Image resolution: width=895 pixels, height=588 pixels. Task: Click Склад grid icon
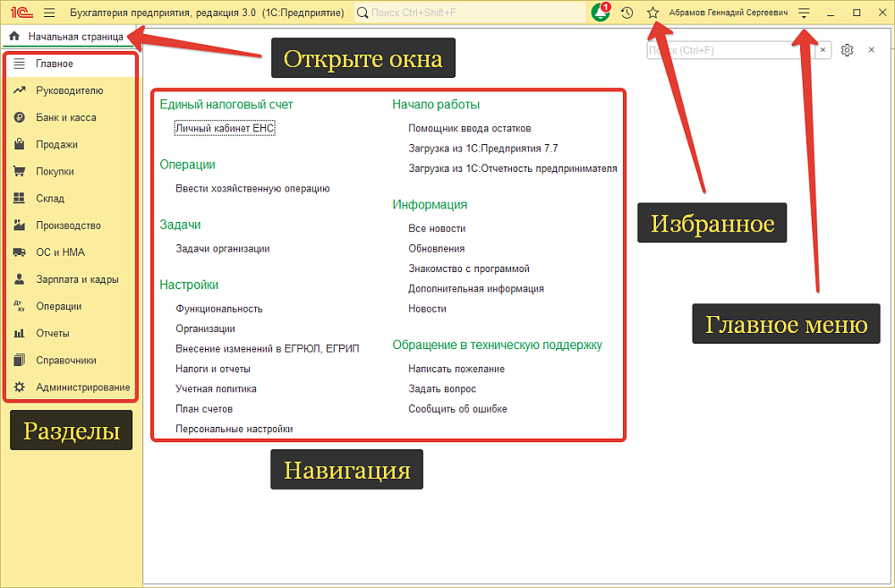coord(20,198)
